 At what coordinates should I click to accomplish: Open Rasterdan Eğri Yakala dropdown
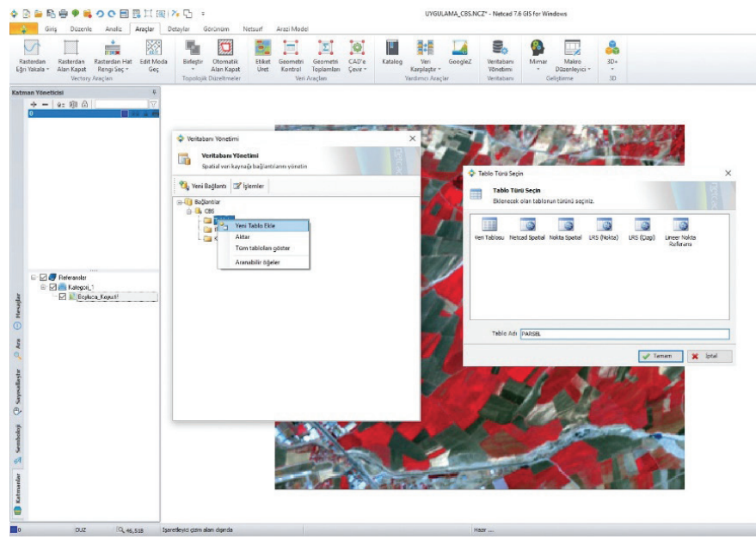point(32,70)
